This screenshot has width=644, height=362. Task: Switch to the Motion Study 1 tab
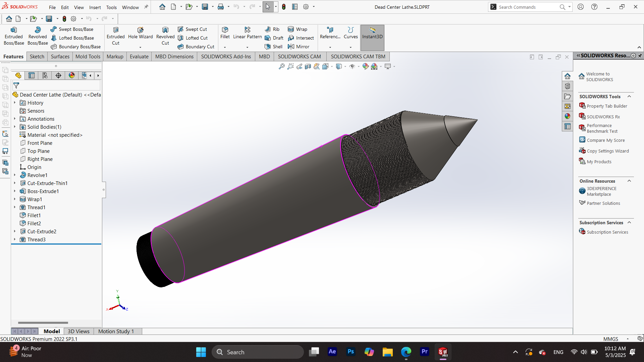(x=116, y=331)
